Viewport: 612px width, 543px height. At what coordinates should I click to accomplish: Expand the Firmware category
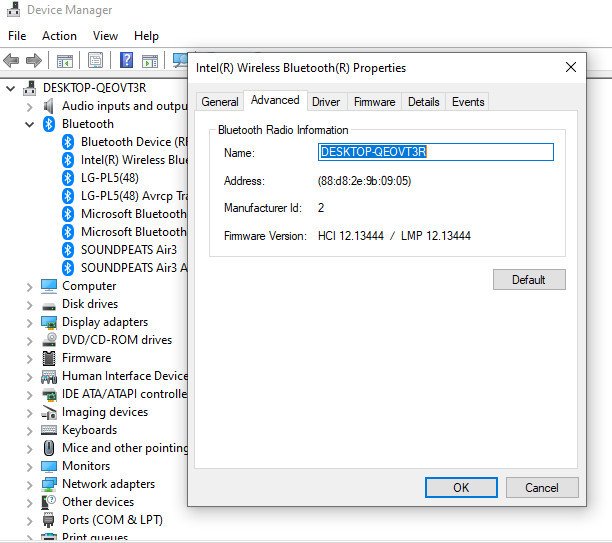coord(28,358)
